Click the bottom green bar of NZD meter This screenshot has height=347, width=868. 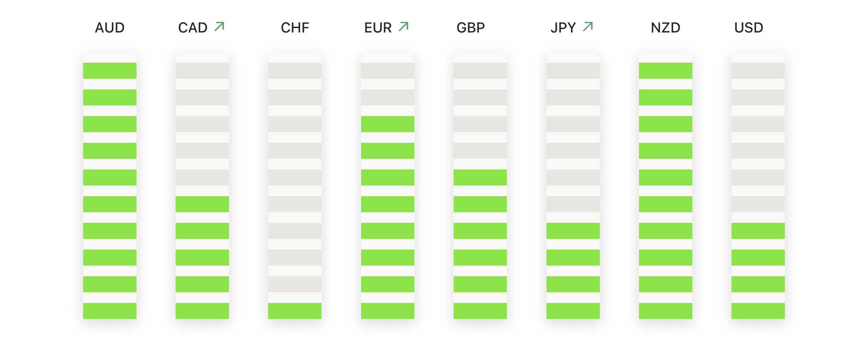[x=666, y=311]
